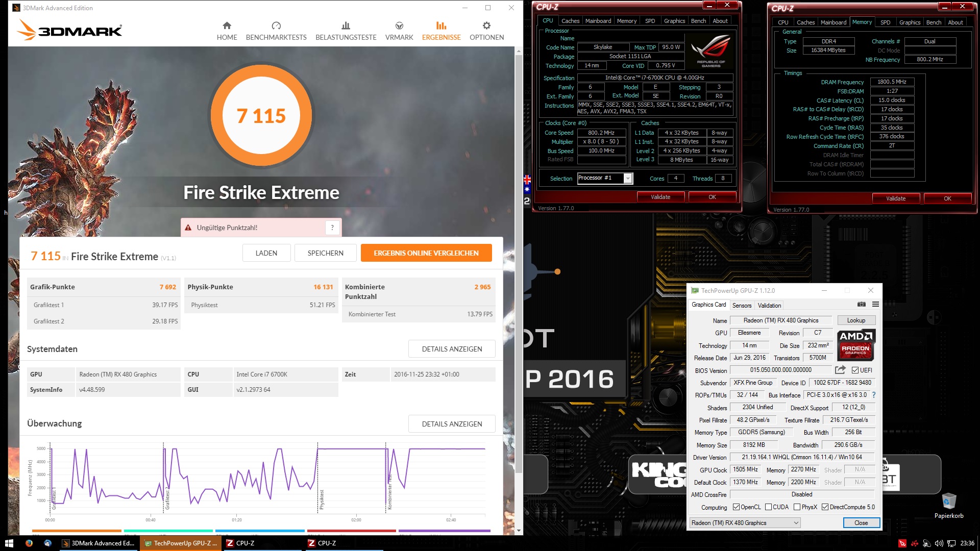This screenshot has height=551, width=980.
Task: Toggle the UEFI checkbox in GPU-Z
Action: pyautogui.click(x=855, y=370)
